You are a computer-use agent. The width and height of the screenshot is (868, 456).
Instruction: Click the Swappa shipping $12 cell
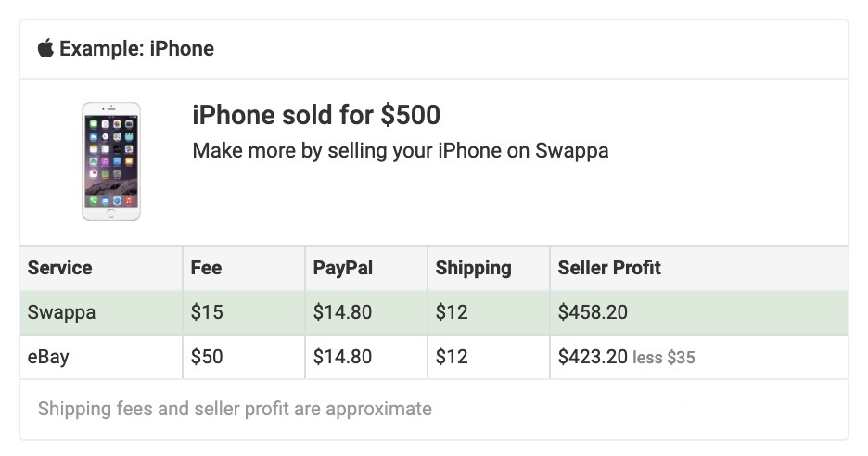(488, 312)
